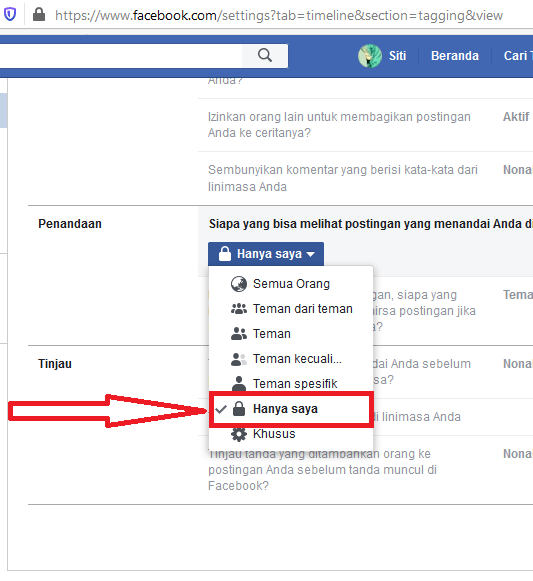The width and height of the screenshot is (533, 581).
Task: Click the faded-friend icon for Teman kecuali
Action: (x=239, y=359)
